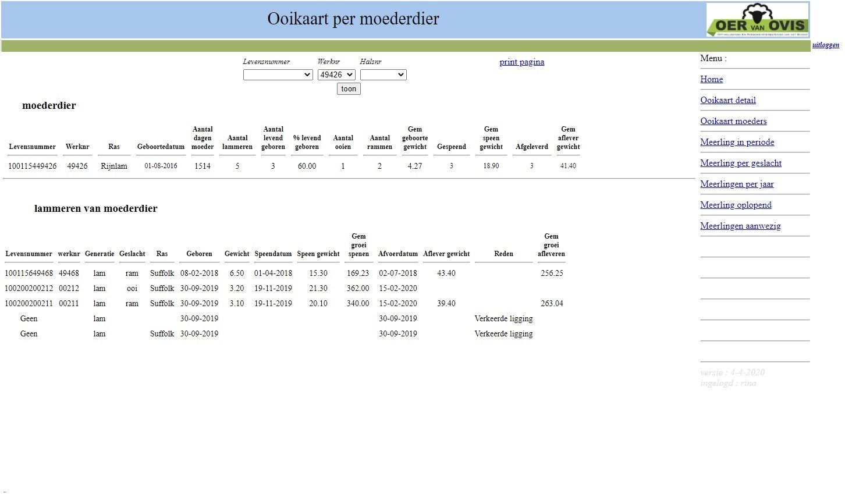
Task: Open Meerling in periode page
Action: [737, 142]
